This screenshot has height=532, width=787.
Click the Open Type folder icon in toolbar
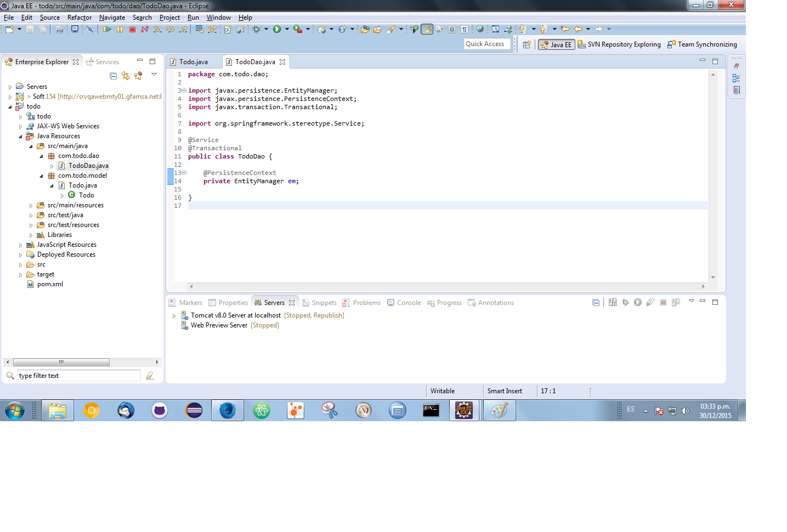365,29
